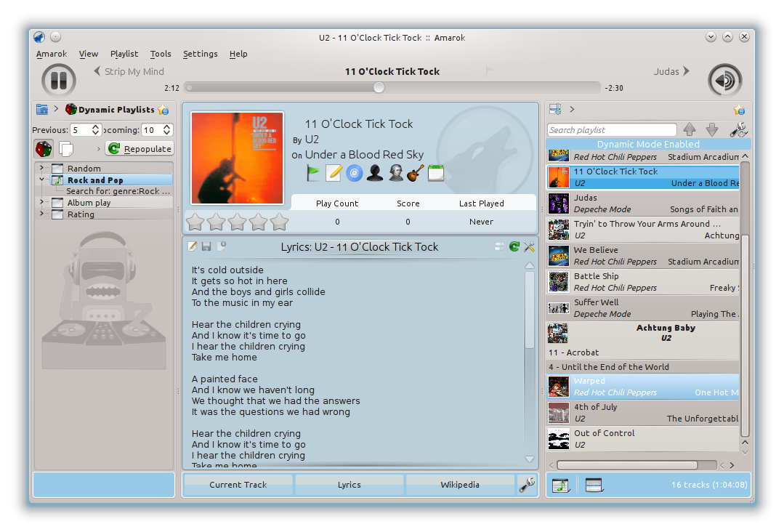The height and width of the screenshot is (532, 784).
Task: Click the artist silhouette icon
Action: tap(374, 173)
